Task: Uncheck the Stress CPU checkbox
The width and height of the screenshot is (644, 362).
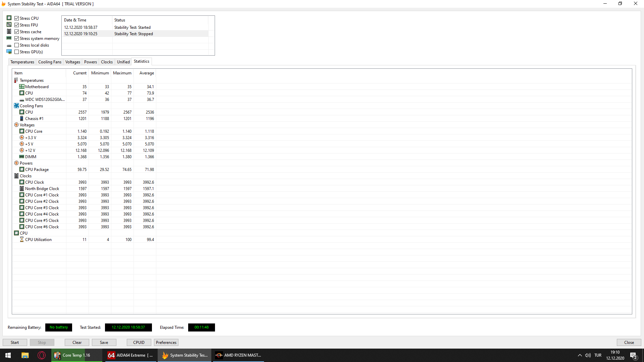Action: click(x=17, y=18)
